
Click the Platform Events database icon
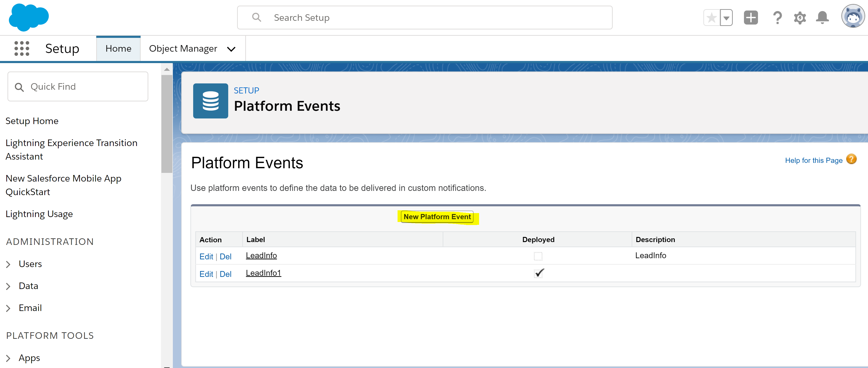pyautogui.click(x=211, y=101)
